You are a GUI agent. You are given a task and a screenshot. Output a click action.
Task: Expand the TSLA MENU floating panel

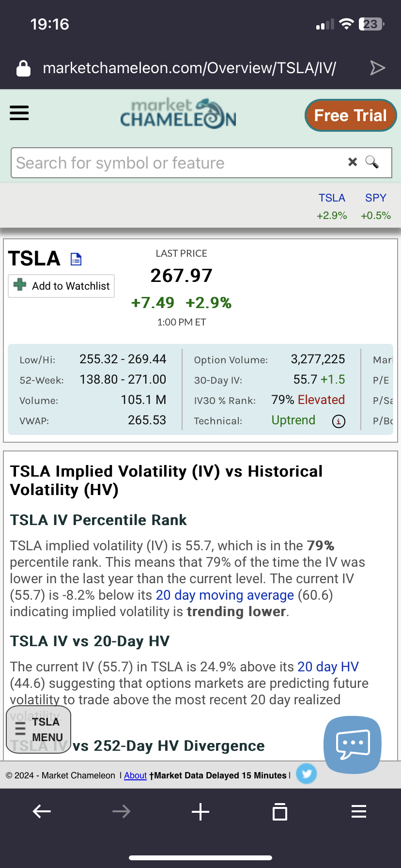click(39, 729)
